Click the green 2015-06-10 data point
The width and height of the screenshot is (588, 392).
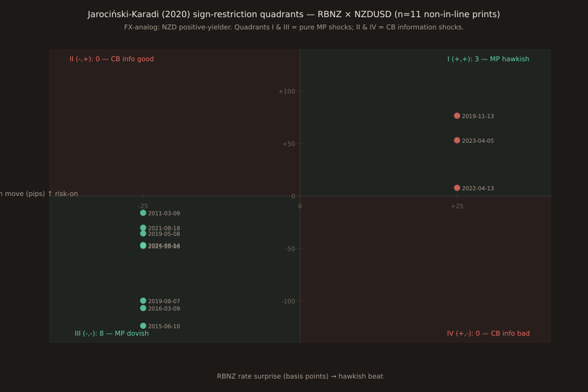pos(143,326)
